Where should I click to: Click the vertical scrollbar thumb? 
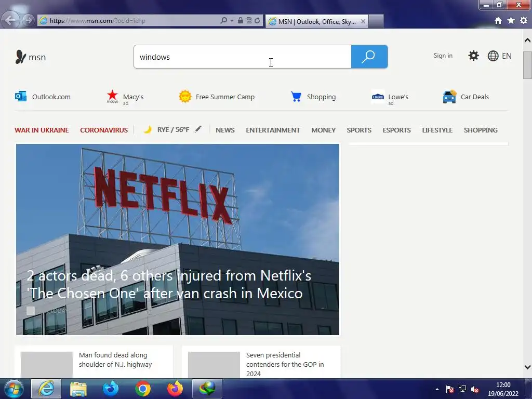(527, 65)
